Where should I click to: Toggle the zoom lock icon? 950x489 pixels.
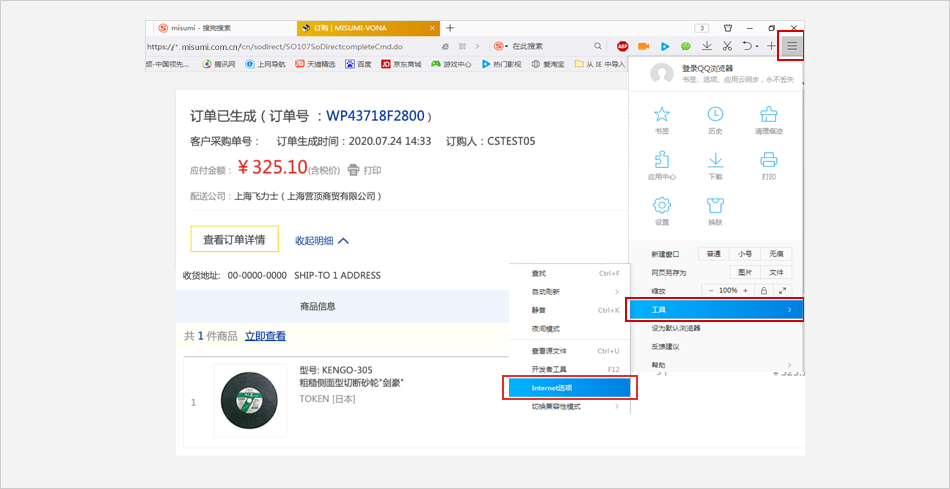point(764,290)
